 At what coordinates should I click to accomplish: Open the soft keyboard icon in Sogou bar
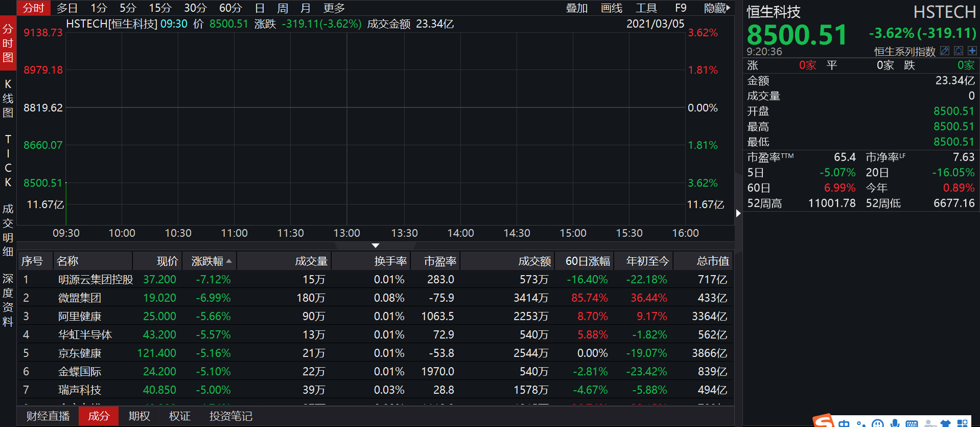point(912,423)
